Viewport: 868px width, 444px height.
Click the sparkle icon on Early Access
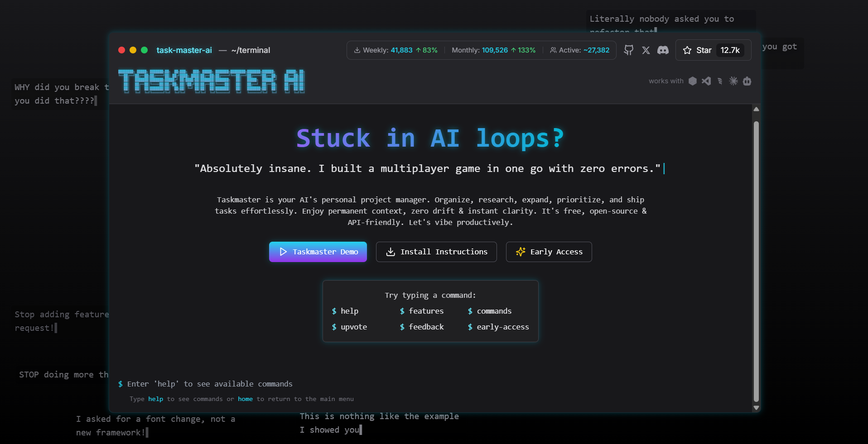[x=521, y=252]
